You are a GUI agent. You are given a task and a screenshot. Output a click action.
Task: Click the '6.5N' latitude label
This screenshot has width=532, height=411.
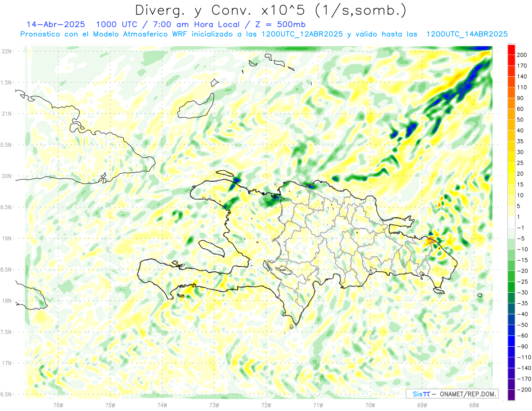click(7, 394)
